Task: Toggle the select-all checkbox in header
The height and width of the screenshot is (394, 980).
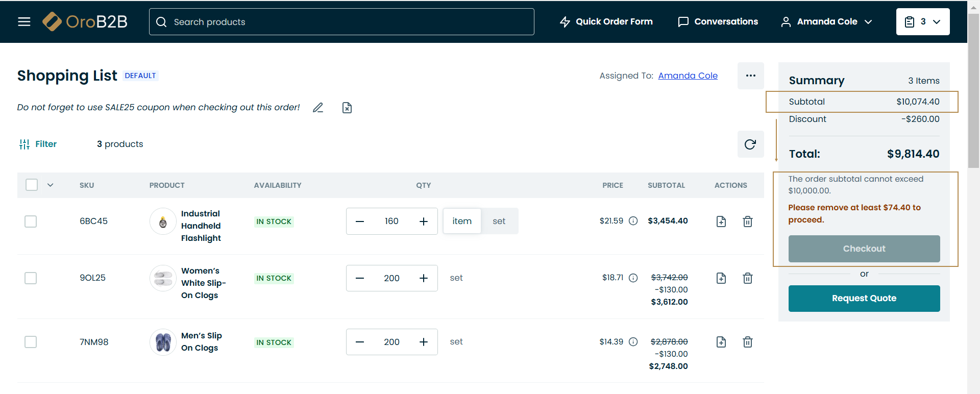Action: (x=32, y=185)
